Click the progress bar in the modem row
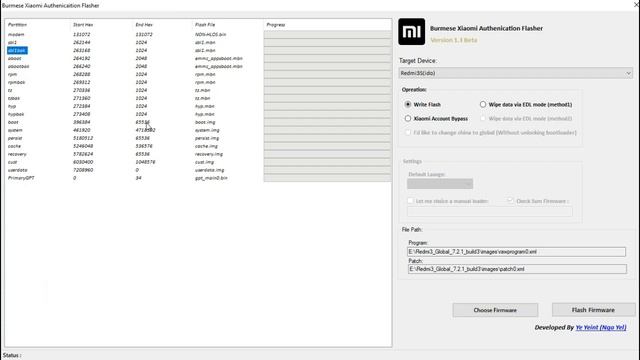 [327, 35]
